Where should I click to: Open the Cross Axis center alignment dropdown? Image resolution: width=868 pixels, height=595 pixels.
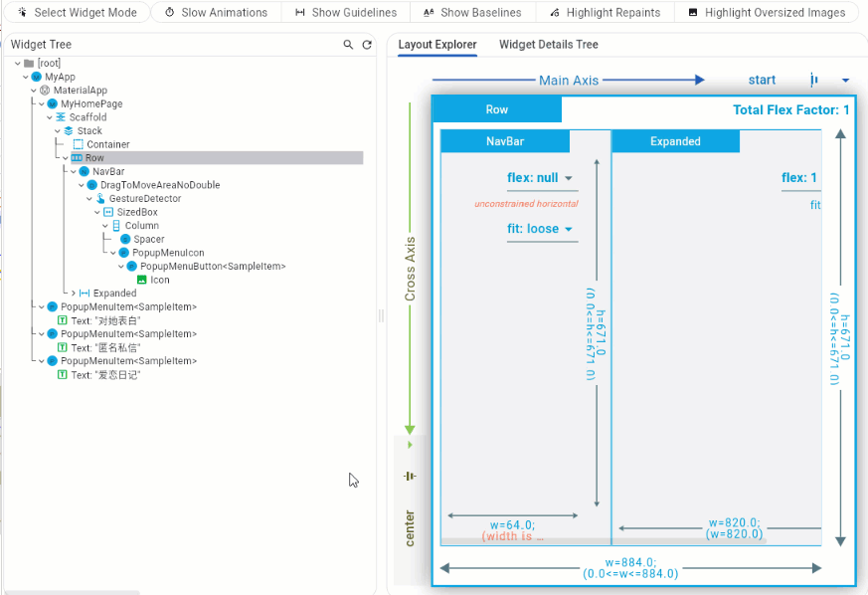point(411,445)
